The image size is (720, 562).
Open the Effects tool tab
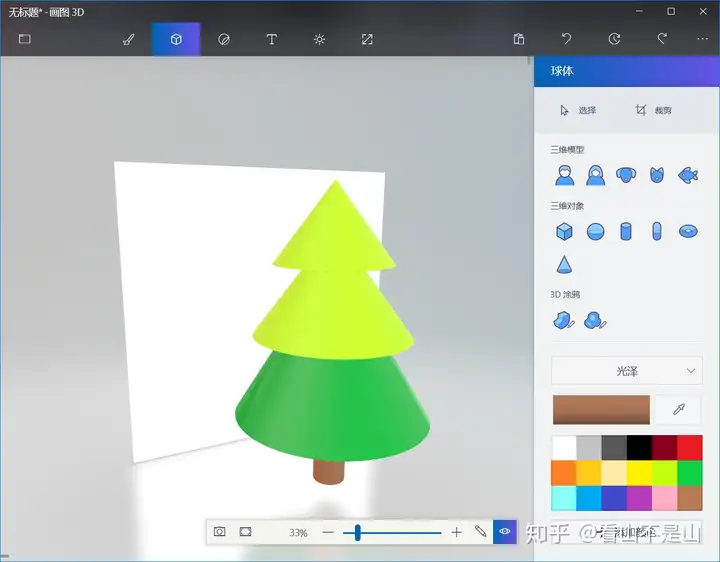coord(320,39)
